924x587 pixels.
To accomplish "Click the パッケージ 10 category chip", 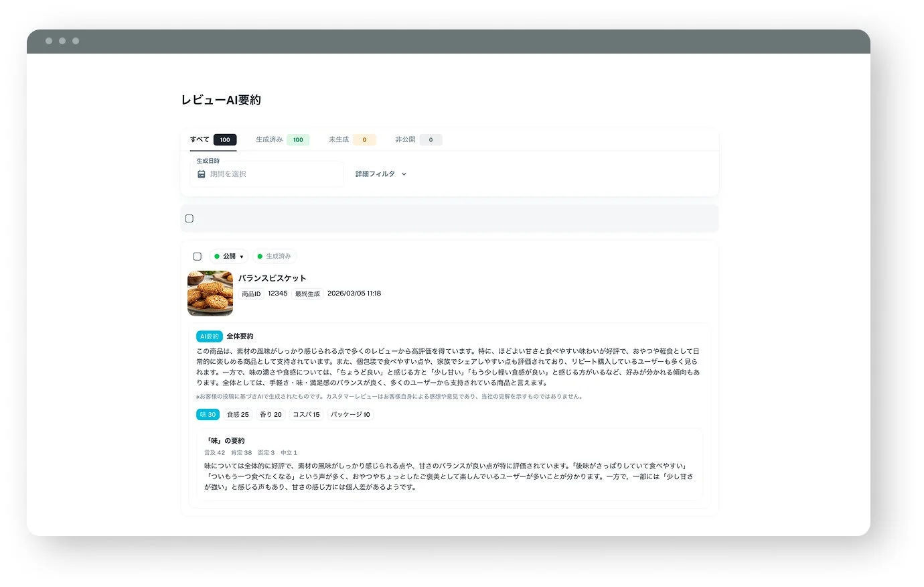I will (349, 414).
